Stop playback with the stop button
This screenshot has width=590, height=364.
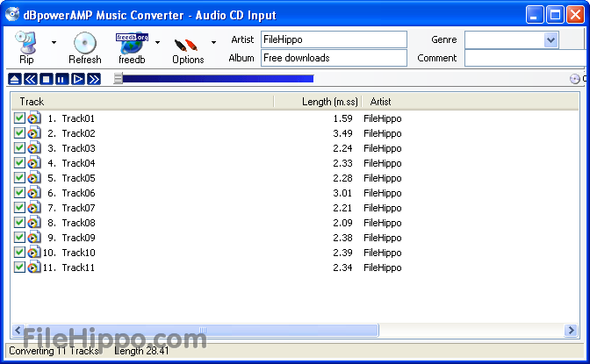pos(46,79)
